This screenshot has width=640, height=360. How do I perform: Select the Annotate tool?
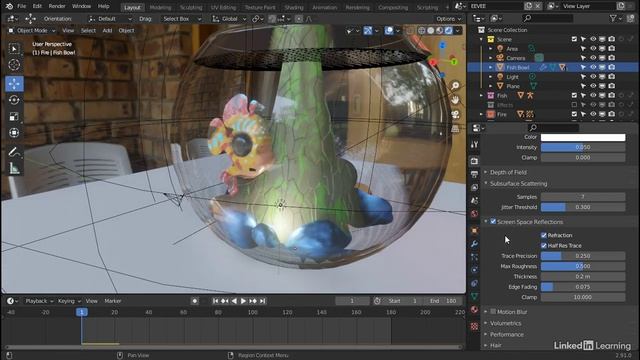point(14,152)
